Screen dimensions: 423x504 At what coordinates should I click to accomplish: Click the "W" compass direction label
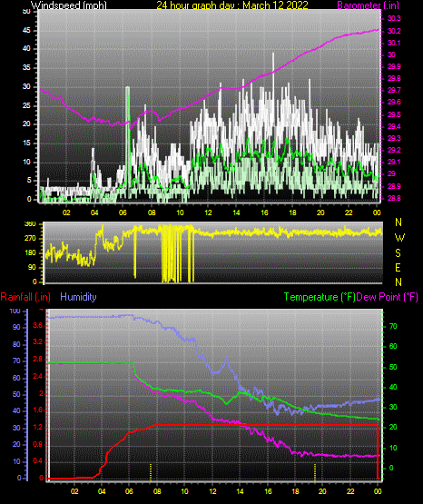(399, 238)
